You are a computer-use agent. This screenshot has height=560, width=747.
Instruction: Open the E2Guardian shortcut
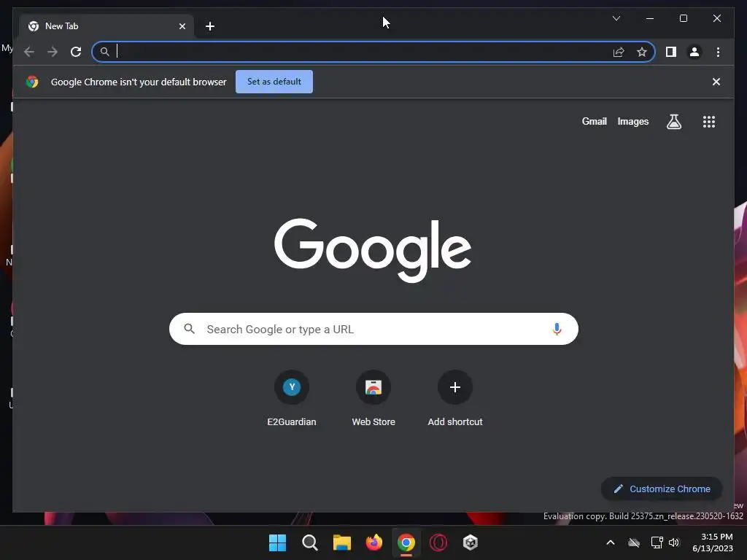click(292, 399)
